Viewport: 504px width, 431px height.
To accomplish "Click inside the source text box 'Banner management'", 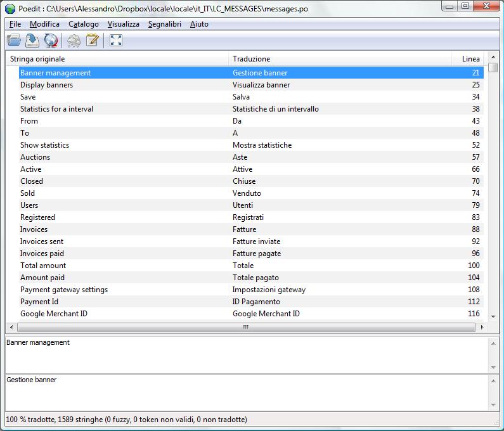I will [x=247, y=355].
